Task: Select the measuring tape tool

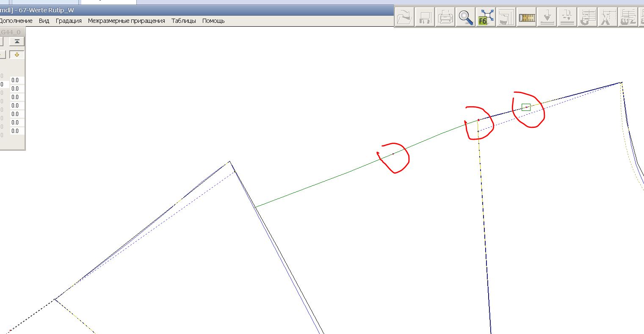Action: (x=527, y=18)
